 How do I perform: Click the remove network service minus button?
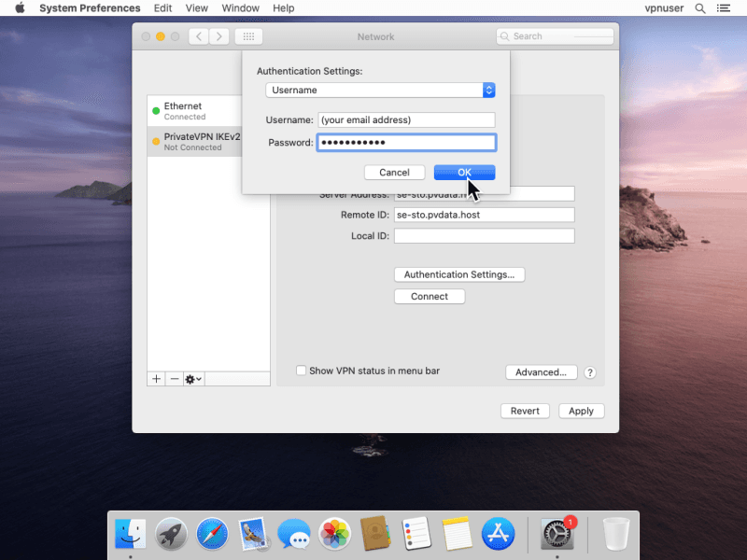pos(174,379)
